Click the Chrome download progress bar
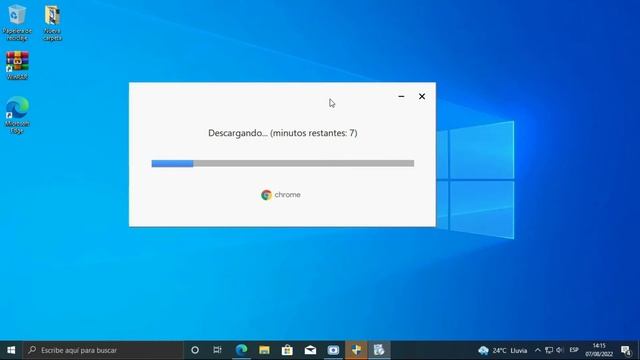This screenshot has height=360, width=640. tap(283, 163)
